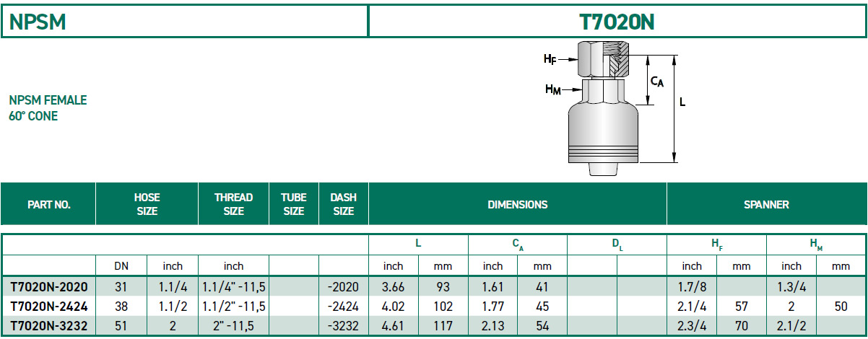This screenshot has height=339, width=868.
Task: Click DN value 51
Action: tap(121, 326)
